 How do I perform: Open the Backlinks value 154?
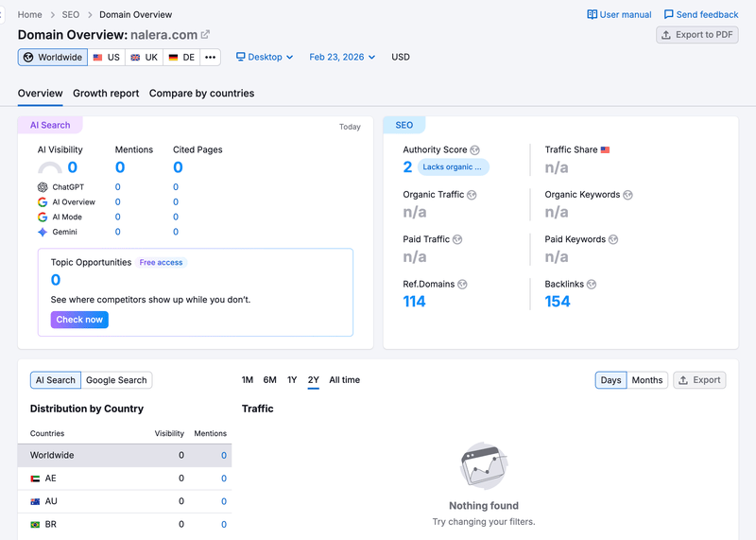tap(558, 302)
